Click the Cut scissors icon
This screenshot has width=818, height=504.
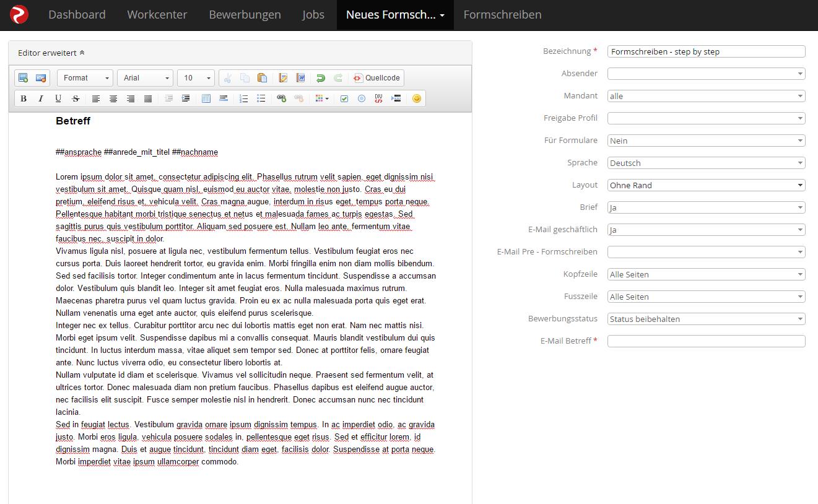pyautogui.click(x=227, y=78)
